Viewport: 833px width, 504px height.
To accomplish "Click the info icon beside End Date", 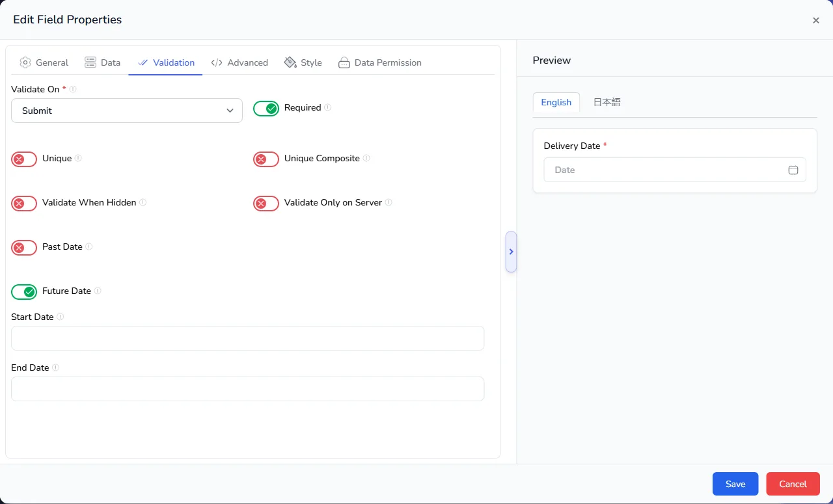I will coord(56,367).
